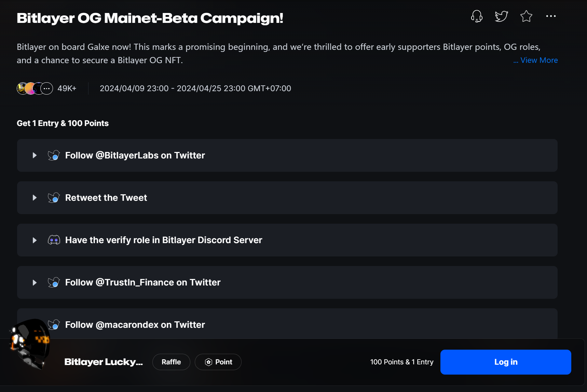Expand the Follow @TrustIn_Finance task
This screenshot has width=587, height=392.
pyautogui.click(x=35, y=282)
